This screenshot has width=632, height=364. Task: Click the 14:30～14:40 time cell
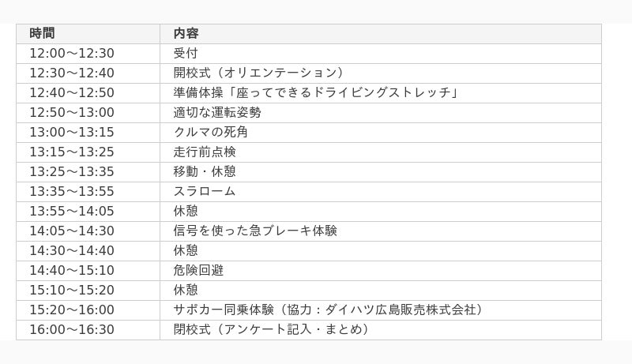[88, 251]
